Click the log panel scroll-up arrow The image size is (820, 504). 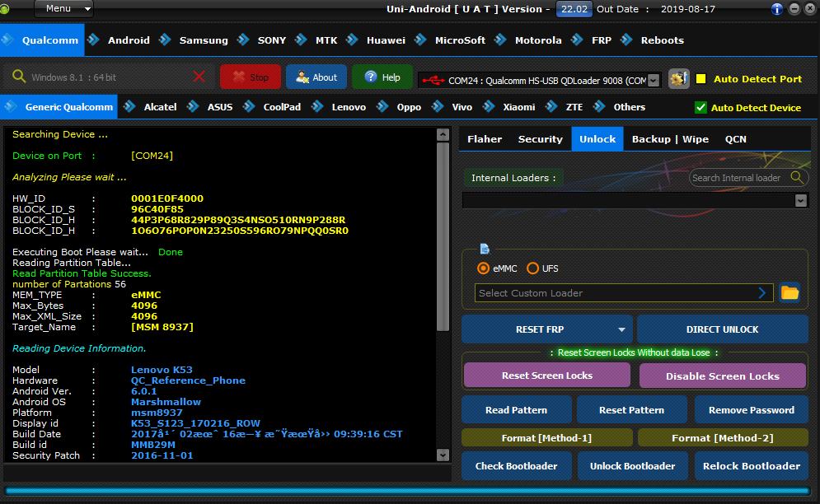click(443, 134)
